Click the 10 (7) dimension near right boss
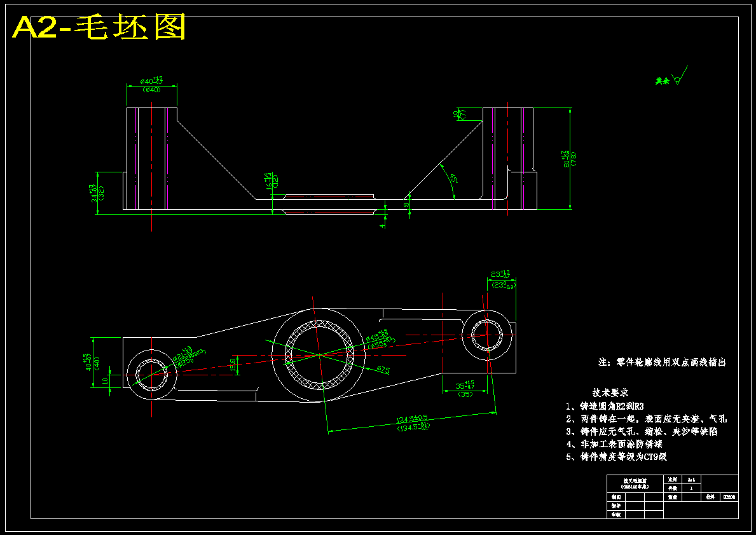The width and height of the screenshot is (756, 535). click(460, 114)
